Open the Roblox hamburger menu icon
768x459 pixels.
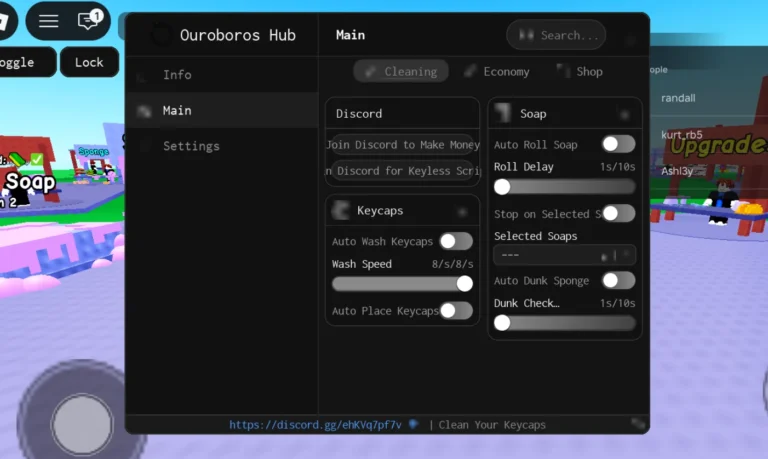[x=48, y=21]
